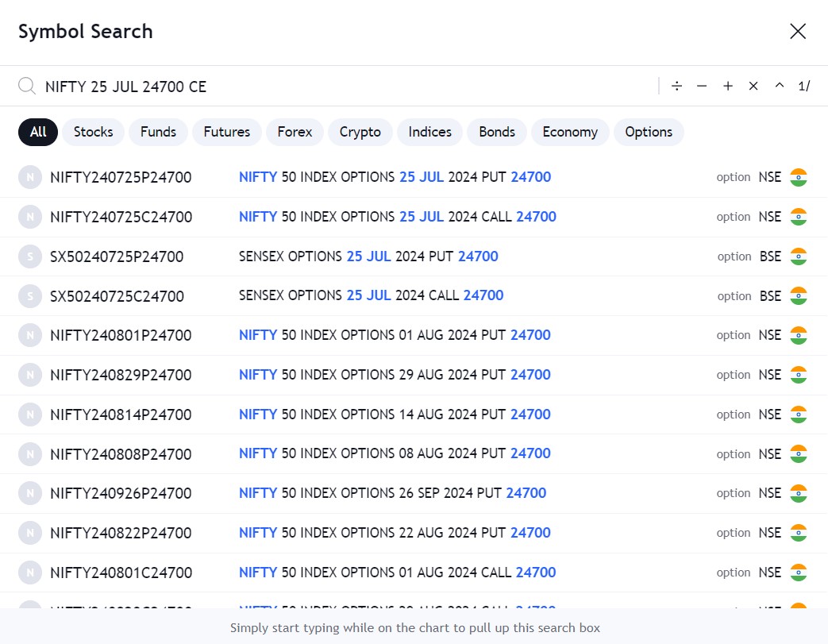The width and height of the screenshot is (828, 644).
Task: Click the multiplication operator icon
Action: tap(753, 86)
